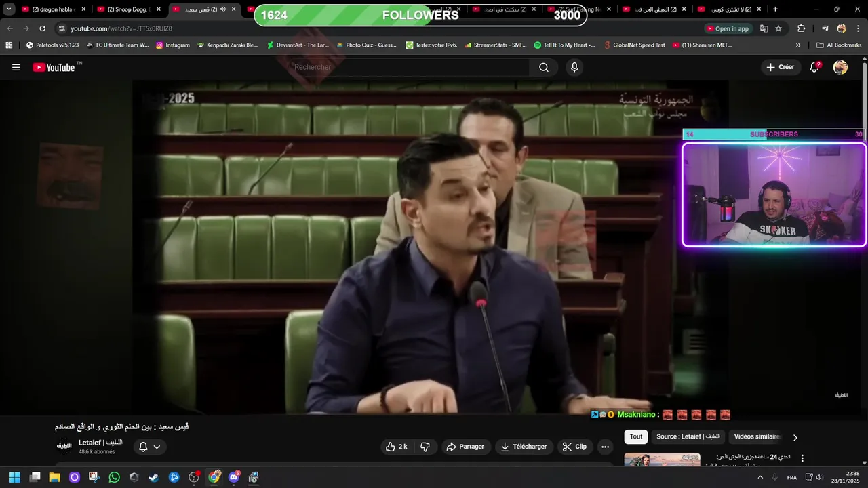868x488 pixels.
Task: Mute the playing tab via speaker icon
Action: pyautogui.click(x=222, y=9)
